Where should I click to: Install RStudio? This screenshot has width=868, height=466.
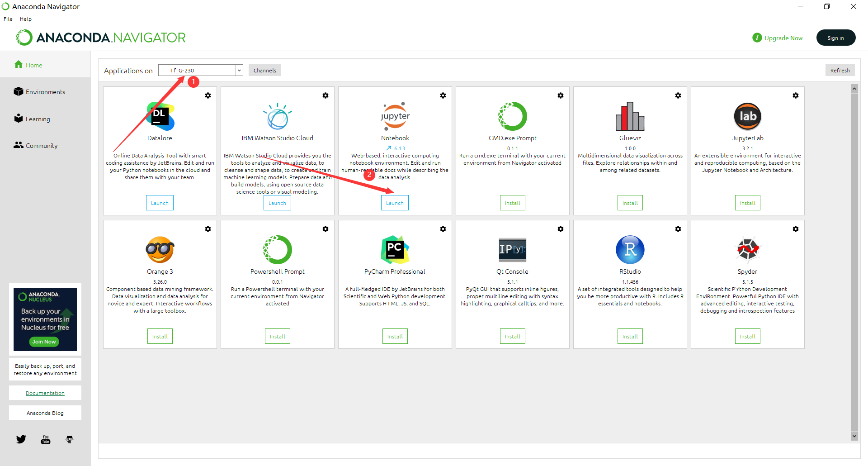tap(630, 336)
